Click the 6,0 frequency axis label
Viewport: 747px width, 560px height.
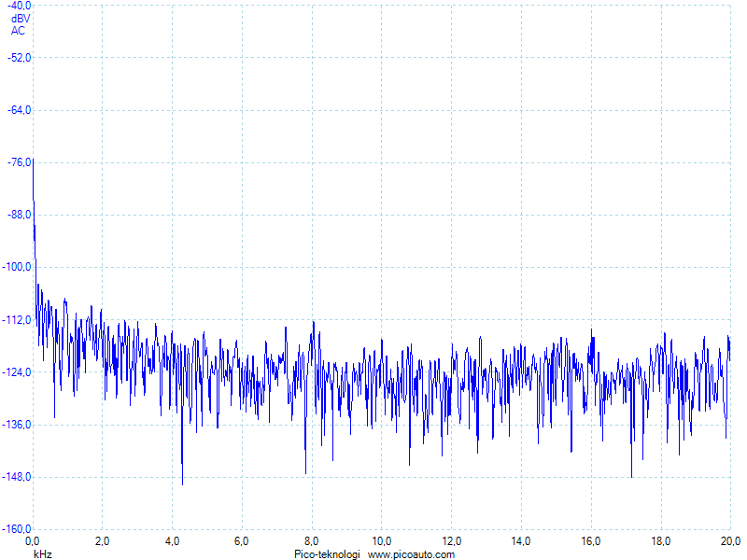pyautogui.click(x=242, y=541)
